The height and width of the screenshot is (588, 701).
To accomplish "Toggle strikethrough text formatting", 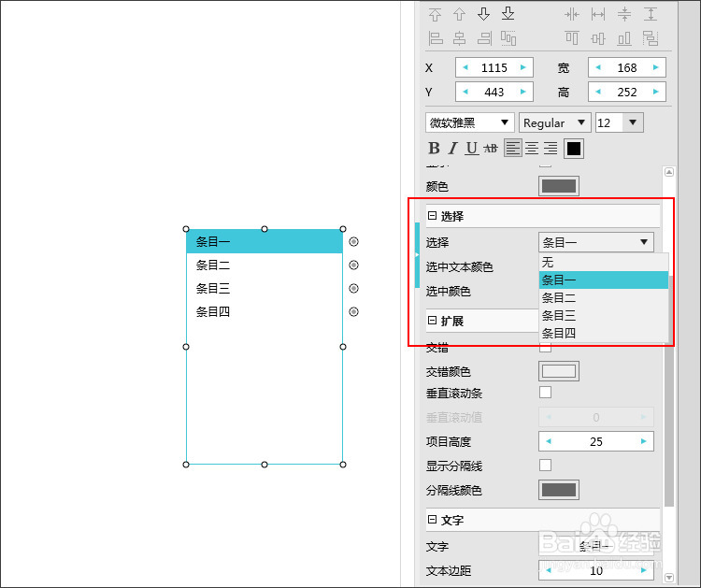I will coord(491,148).
